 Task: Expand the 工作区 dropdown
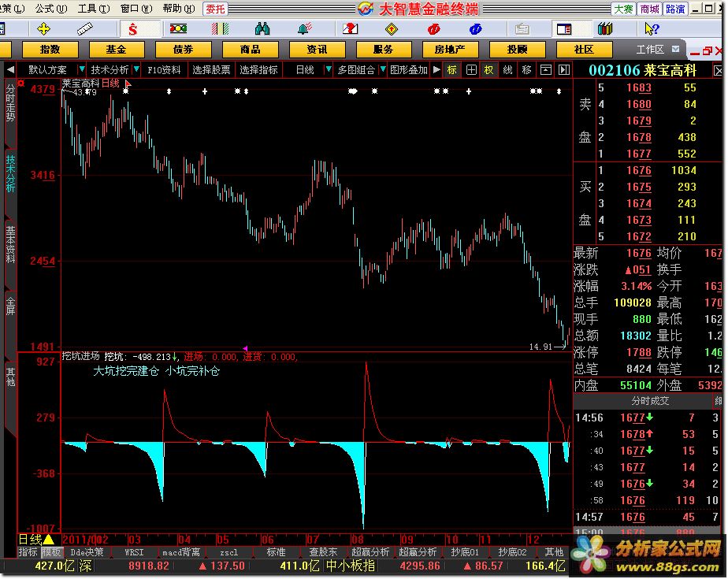click(x=675, y=49)
